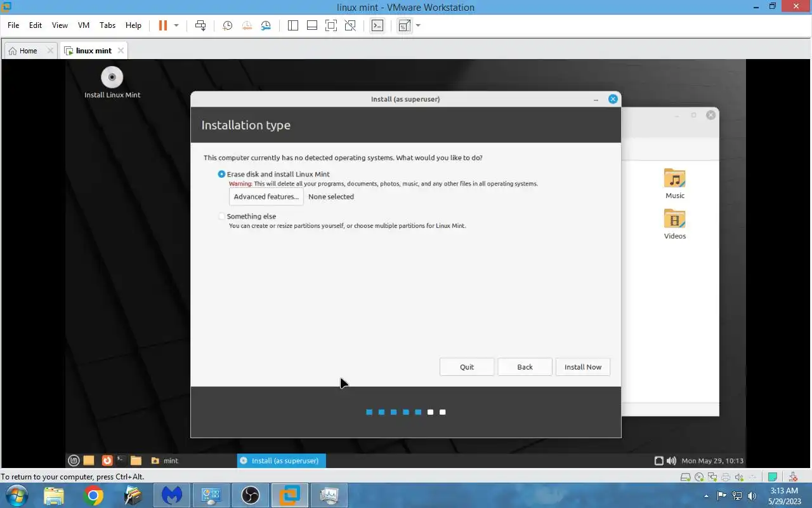Click the Pause VM icon in toolbar
Screen dimensions: 812x508
click(162, 25)
